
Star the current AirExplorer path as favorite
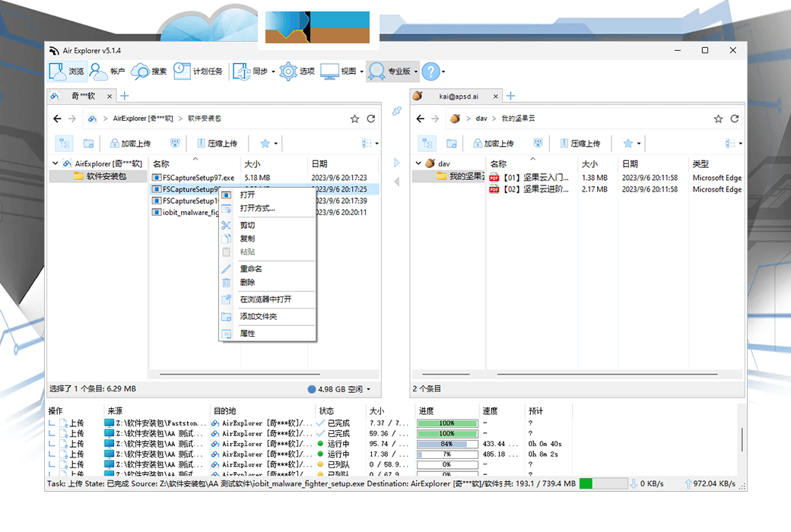355,119
